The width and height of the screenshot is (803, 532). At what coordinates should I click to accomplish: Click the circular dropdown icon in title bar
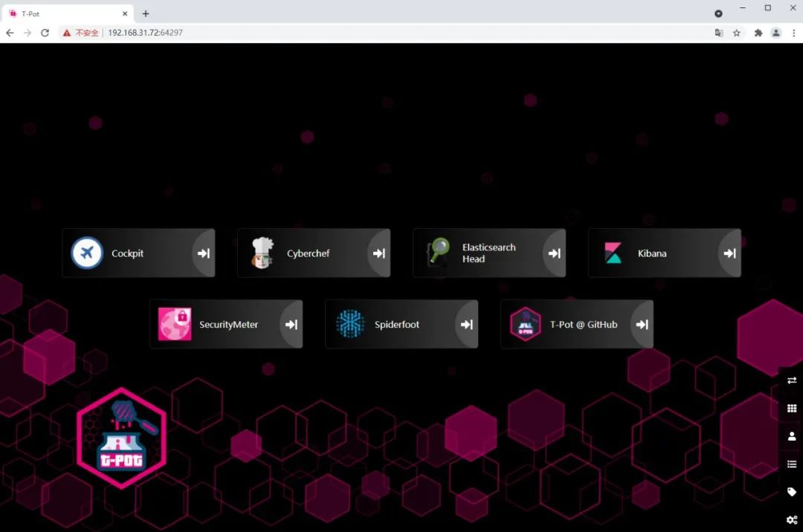718,14
